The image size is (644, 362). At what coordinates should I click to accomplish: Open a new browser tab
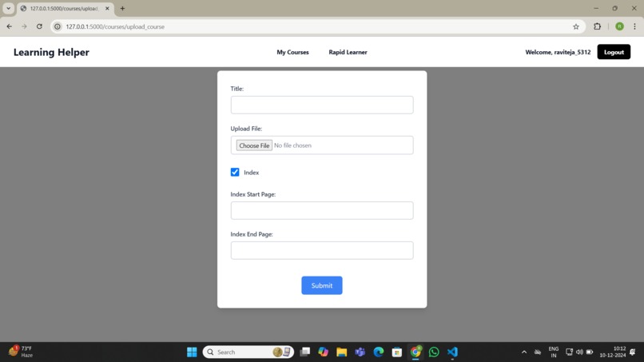point(122,8)
